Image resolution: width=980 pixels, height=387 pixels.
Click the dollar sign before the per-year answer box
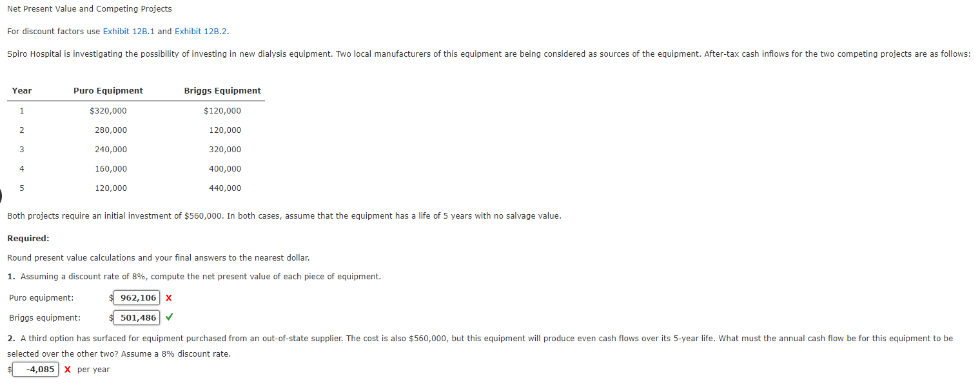[9, 369]
